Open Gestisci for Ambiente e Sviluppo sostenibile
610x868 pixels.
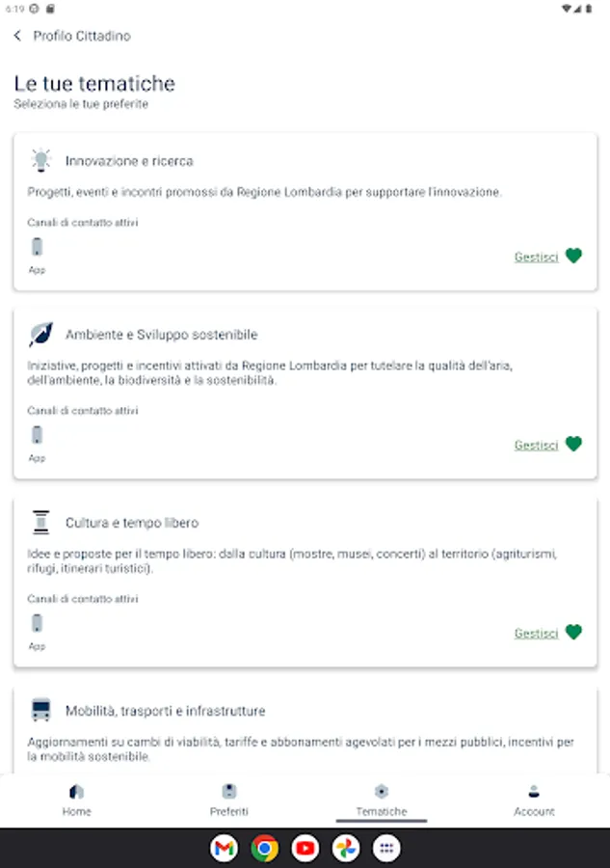coord(536,445)
